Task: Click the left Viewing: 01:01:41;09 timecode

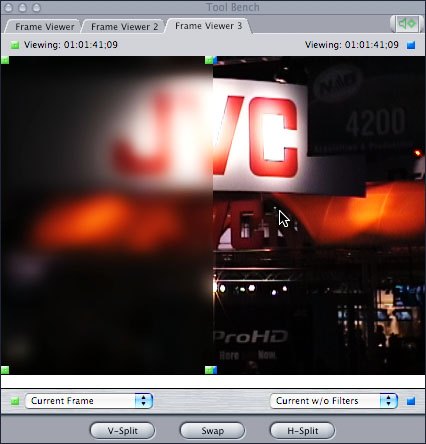Action: coord(71,45)
